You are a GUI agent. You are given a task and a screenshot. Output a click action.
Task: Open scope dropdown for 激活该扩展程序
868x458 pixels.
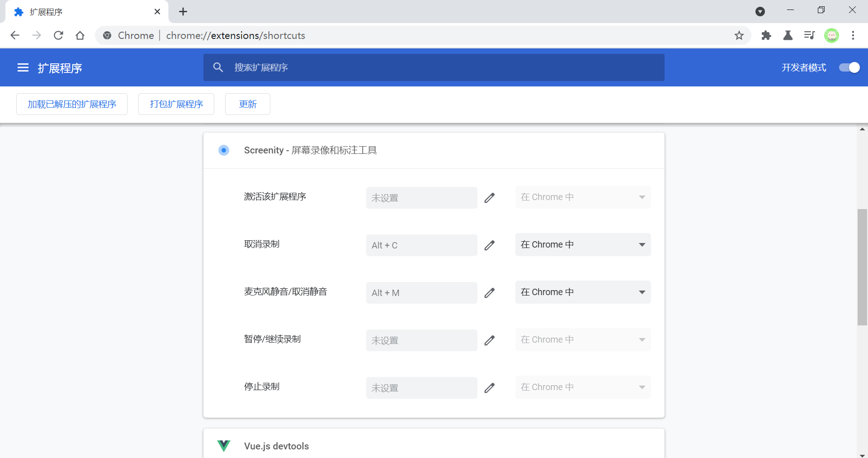click(583, 197)
